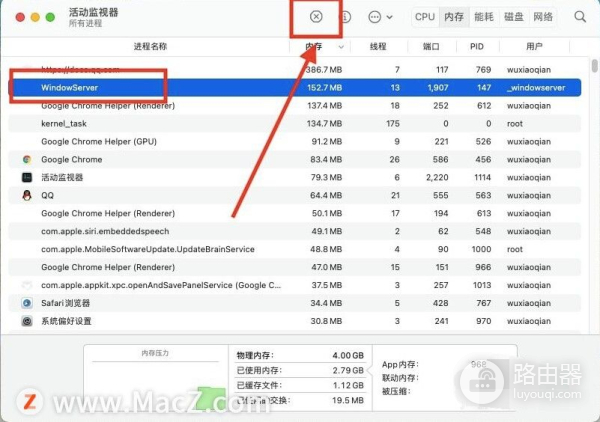Click the Google Chrome app icon
The width and height of the screenshot is (600, 422).
(27, 160)
